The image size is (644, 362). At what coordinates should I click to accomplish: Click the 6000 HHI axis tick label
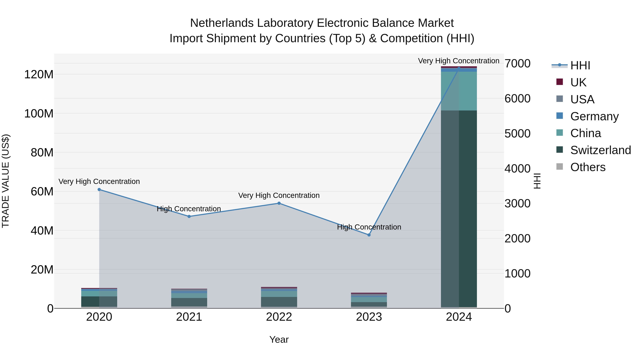[x=517, y=98]
